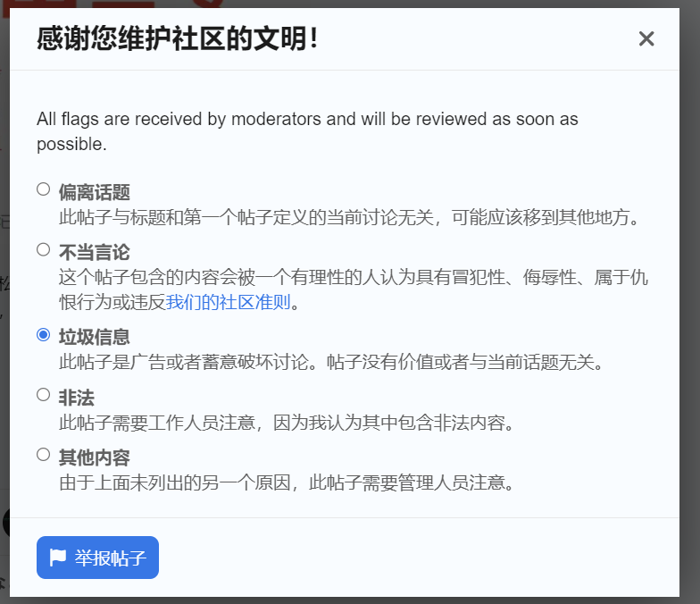Click the description starting 此帖子是广告或者蓄意破坏
Image resolution: width=700 pixels, height=604 pixels.
(x=330, y=362)
